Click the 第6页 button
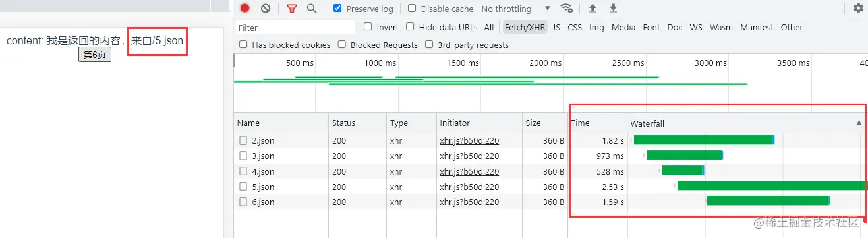This screenshot has width=868, height=238. click(95, 55)
